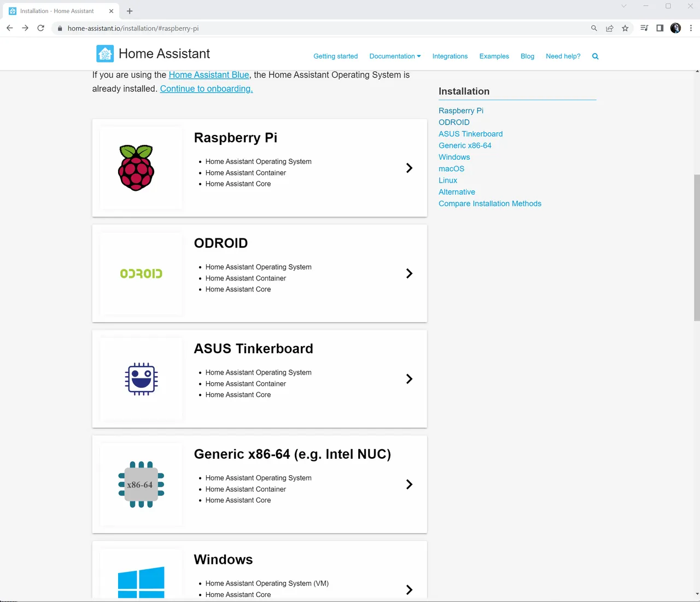Jump to ASUS Tinkerboard in sidebar
This screenshot has height=602, width=700.
coord(470,134)
